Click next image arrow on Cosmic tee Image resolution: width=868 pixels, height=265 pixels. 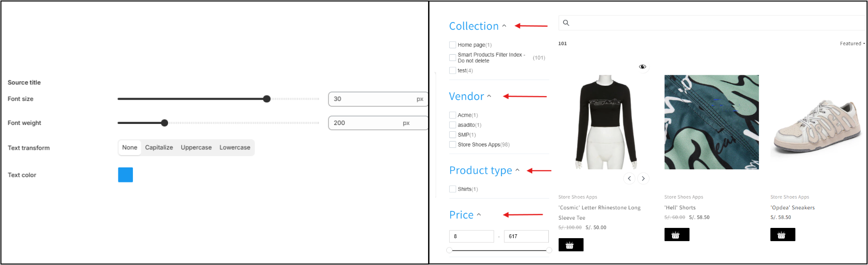tap(643, 179)
